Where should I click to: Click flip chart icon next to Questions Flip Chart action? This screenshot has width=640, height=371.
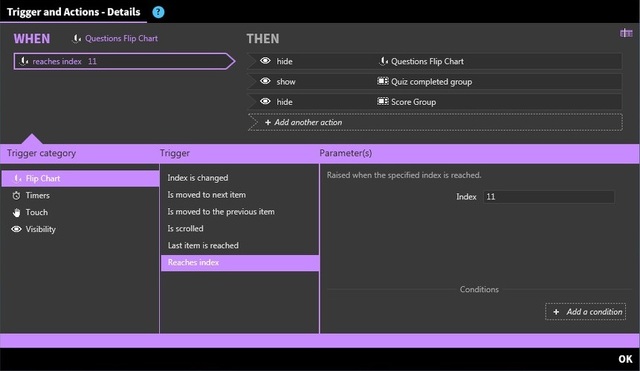[383, 61]
